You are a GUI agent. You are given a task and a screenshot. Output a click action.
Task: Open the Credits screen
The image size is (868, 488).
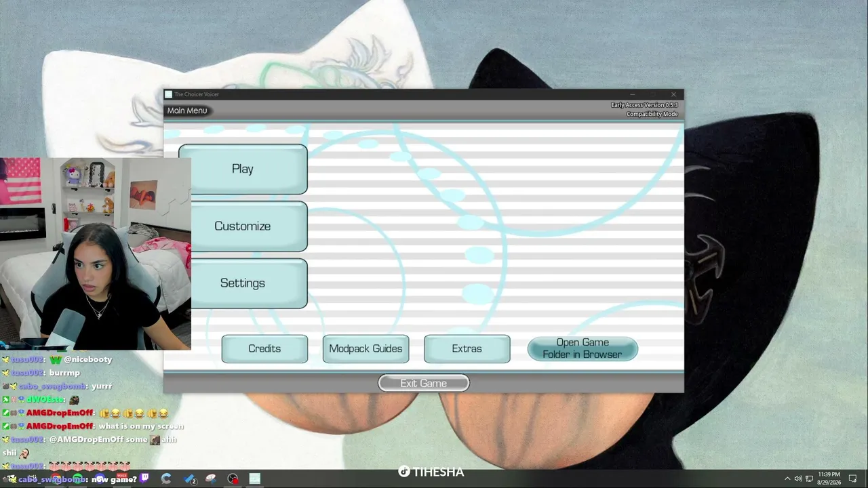tap(264, 348)
